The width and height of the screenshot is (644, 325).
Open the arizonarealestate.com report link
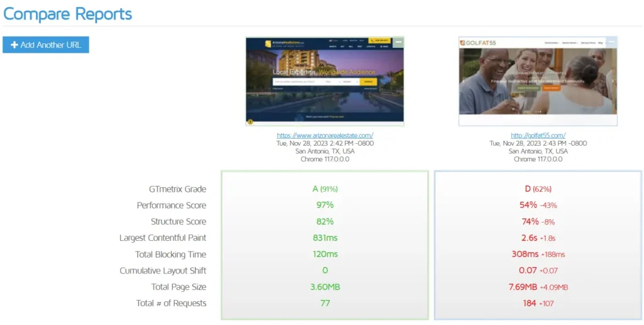point(325,135)
